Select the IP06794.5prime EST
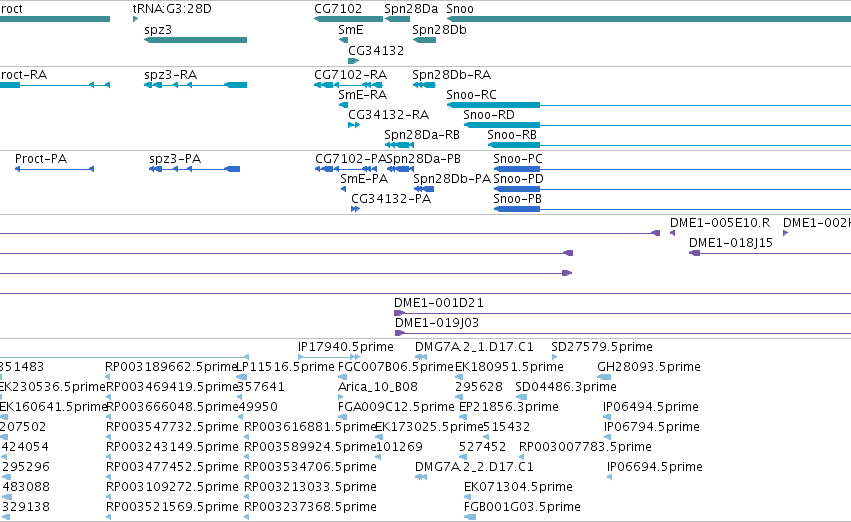The image size is (851, 522). coord(607,437)
